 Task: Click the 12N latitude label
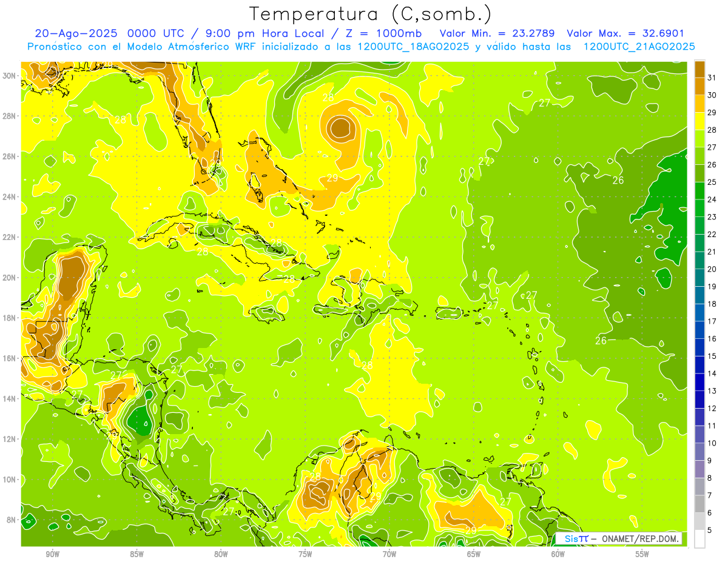10,439
